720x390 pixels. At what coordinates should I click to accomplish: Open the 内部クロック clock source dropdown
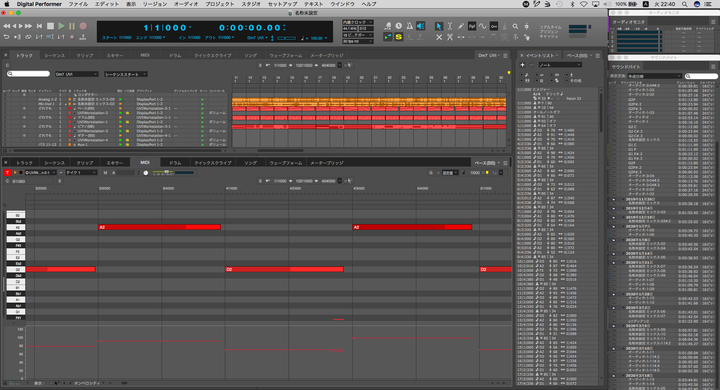click(358, 22)
